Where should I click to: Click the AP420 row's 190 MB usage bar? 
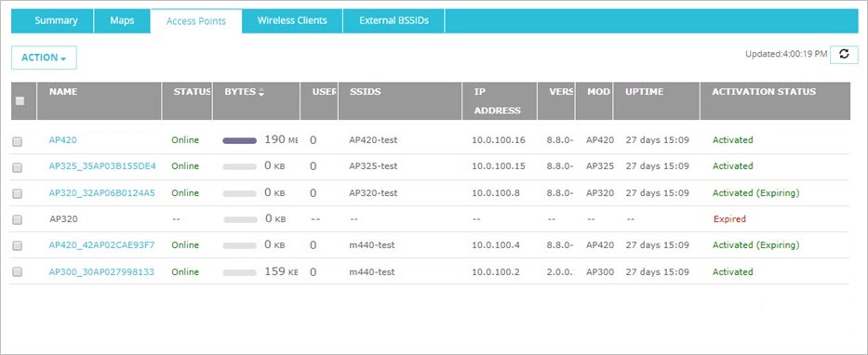[240, 140]
